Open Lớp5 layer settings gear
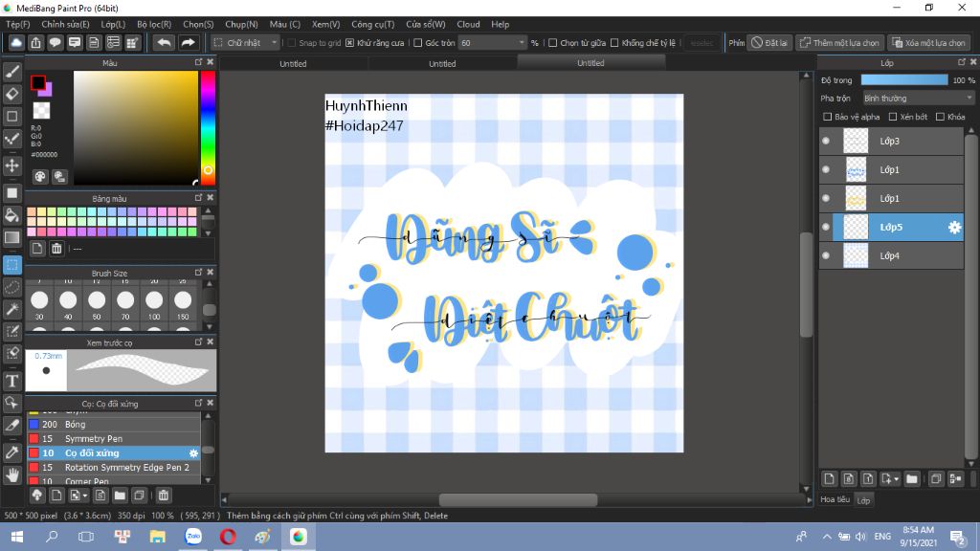Screen dimensions: 980x551 954,228
